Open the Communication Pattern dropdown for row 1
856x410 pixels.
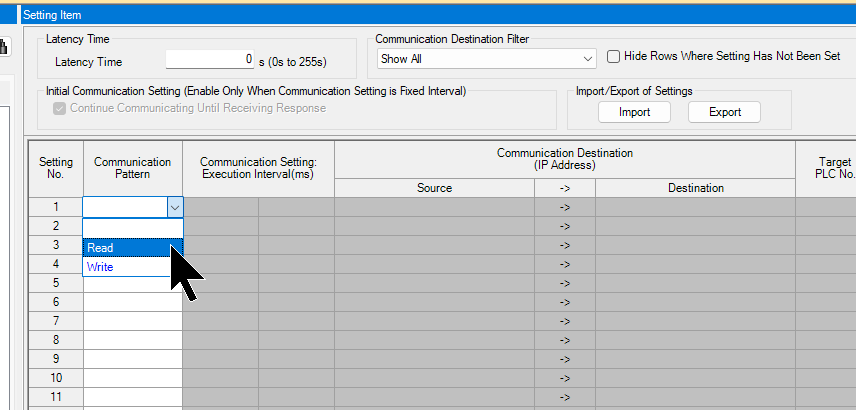click(175, 207)
